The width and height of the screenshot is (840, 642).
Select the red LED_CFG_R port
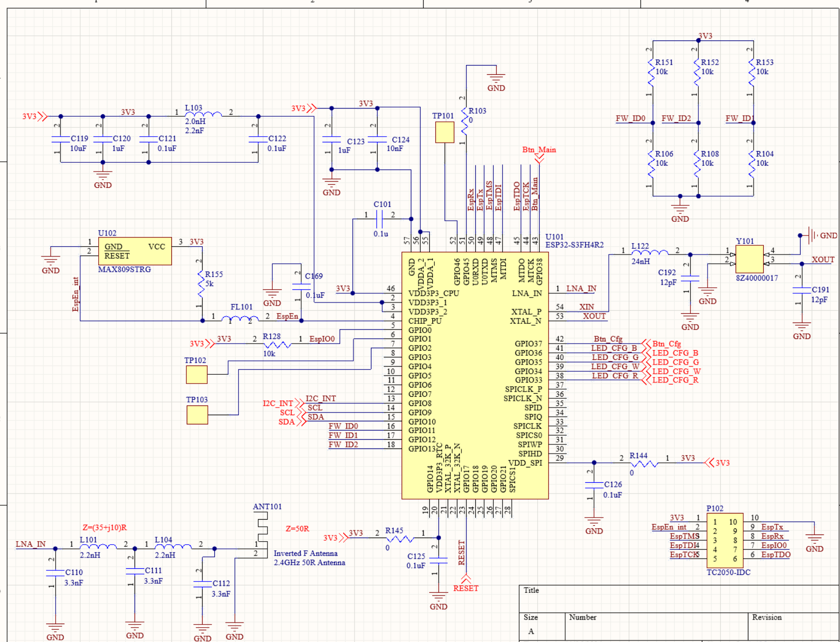click(670, 380)
